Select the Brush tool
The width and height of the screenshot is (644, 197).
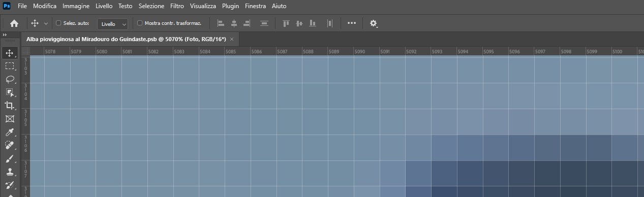pyautogui.click(x=10, y=158)
